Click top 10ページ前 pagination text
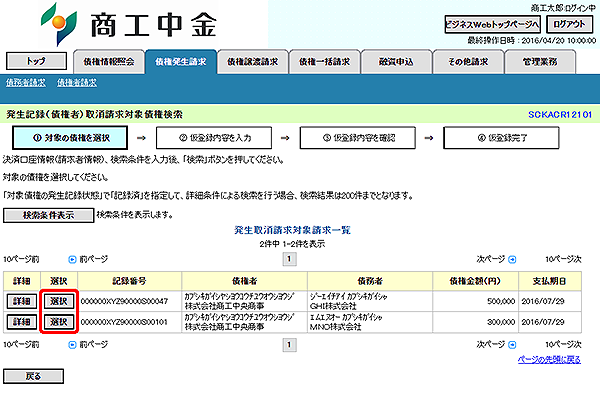 point(21,259)
